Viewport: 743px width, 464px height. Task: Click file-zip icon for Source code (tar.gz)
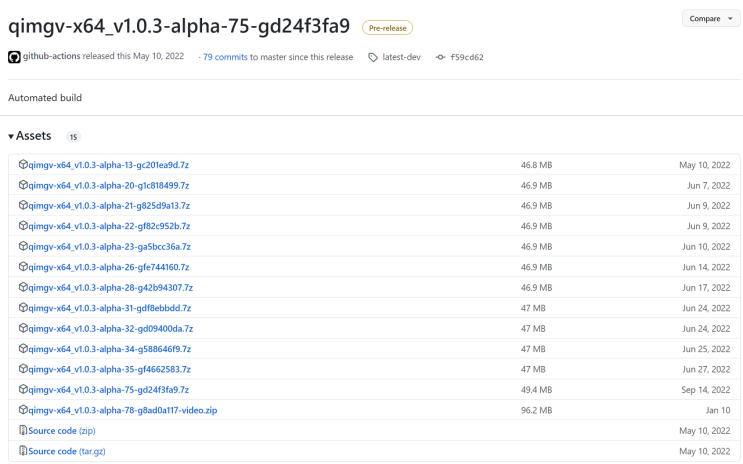pyautogui.click(x=23, y=451)
